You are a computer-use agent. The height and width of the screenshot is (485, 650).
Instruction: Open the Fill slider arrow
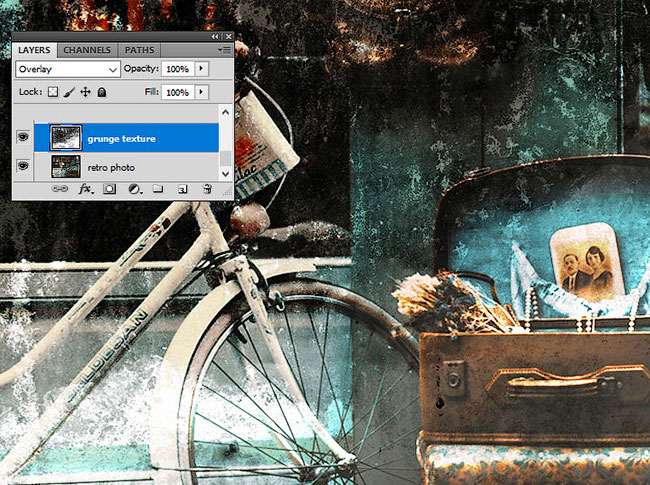201,92
